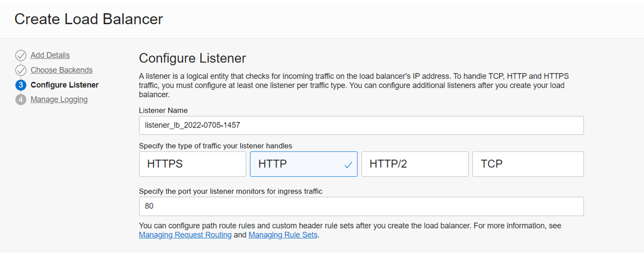Jump to the Manage Logging step
The image size is (644, 266).
pyautogui.click(x=59, y=99)
